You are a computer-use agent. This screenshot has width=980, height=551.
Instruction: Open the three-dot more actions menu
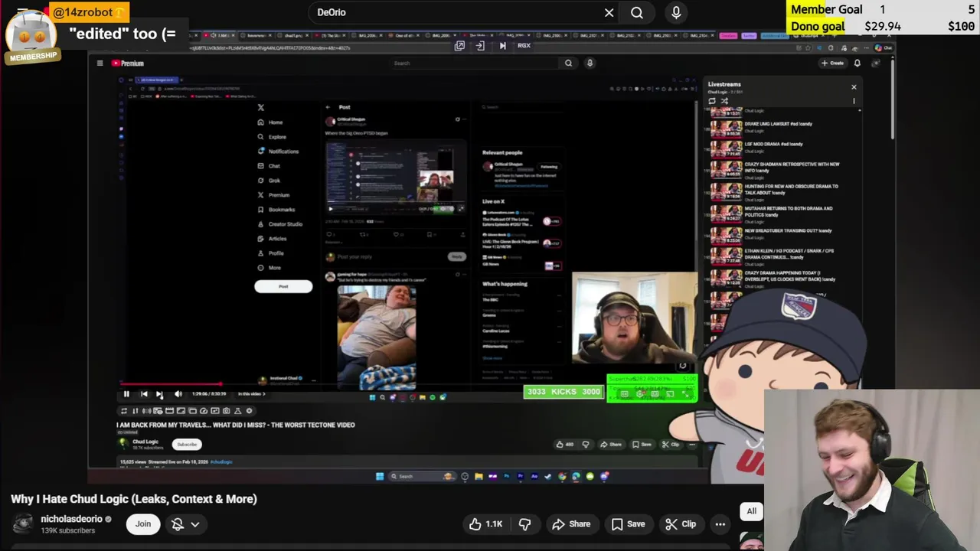pos(720,524)
